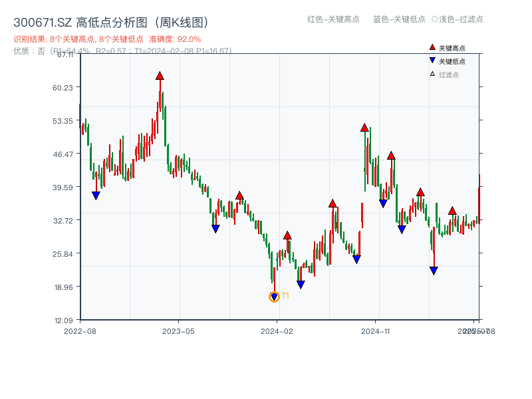Click the 2024-02 x-axis label
The width and height of the screenshot is (532, 399).
point(277,331)
